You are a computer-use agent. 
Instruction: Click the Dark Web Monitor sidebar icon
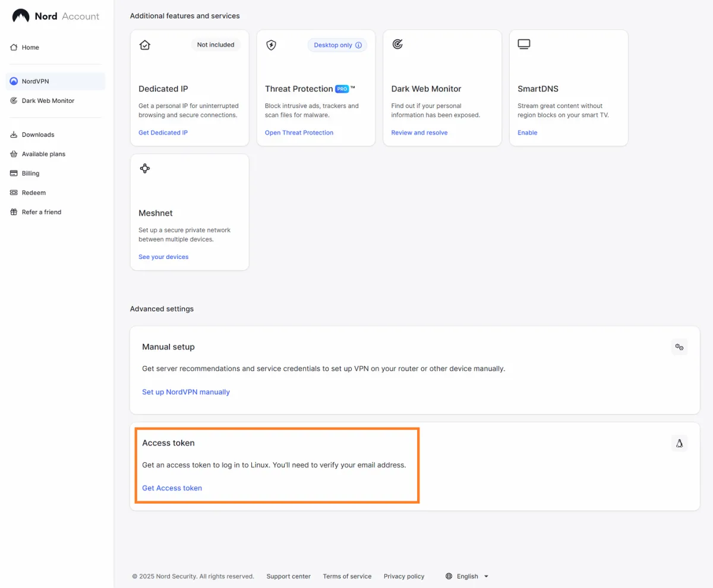pyautogui.click(x=14, y=101)
